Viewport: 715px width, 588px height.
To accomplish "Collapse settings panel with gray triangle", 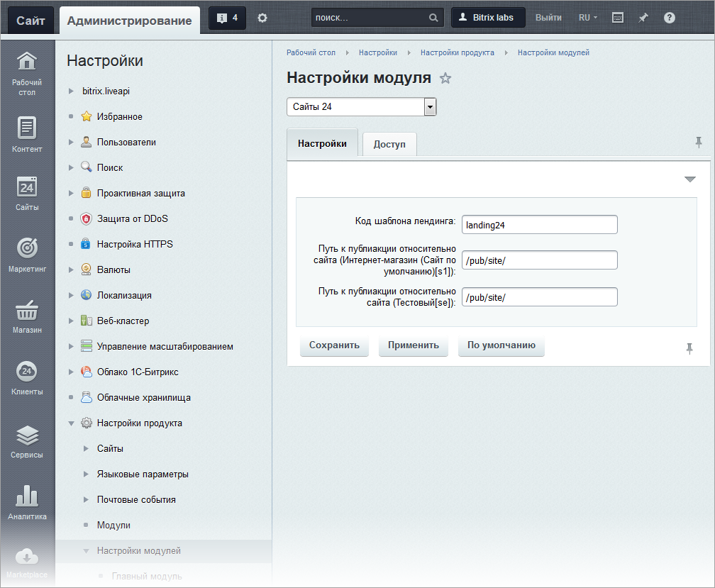I will [x=690, y=179].
